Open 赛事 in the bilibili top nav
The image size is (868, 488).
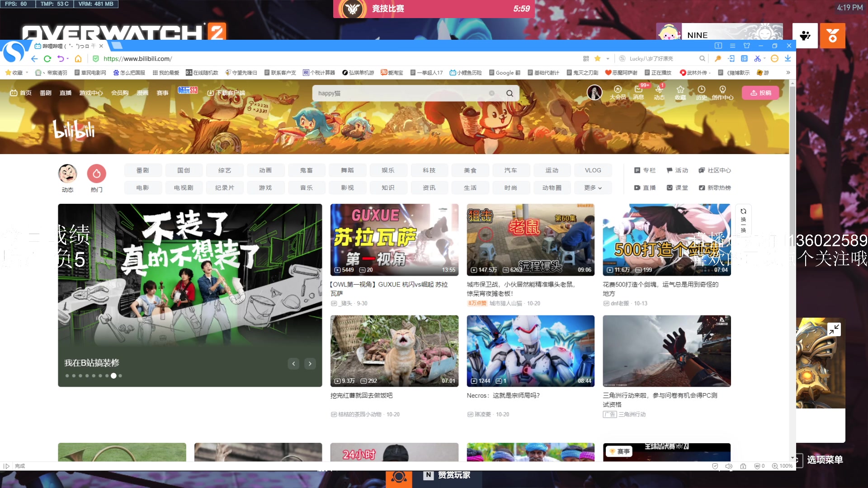coord(162,93)
